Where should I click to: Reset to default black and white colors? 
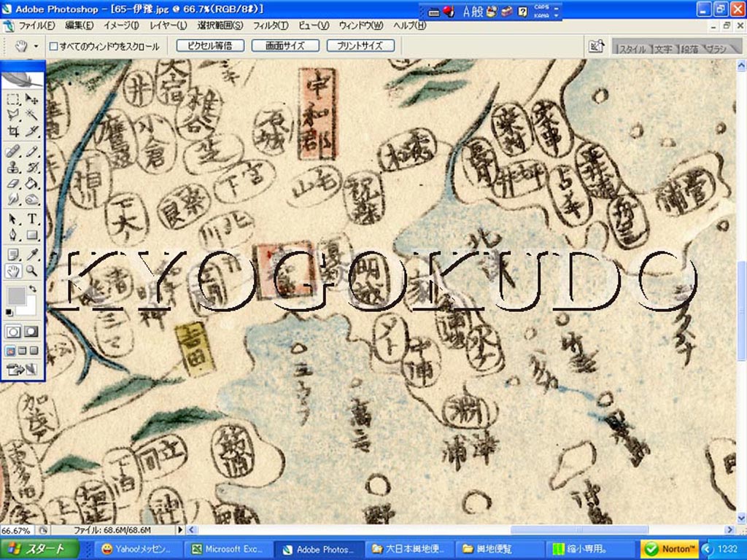click(x=9, y=312)
